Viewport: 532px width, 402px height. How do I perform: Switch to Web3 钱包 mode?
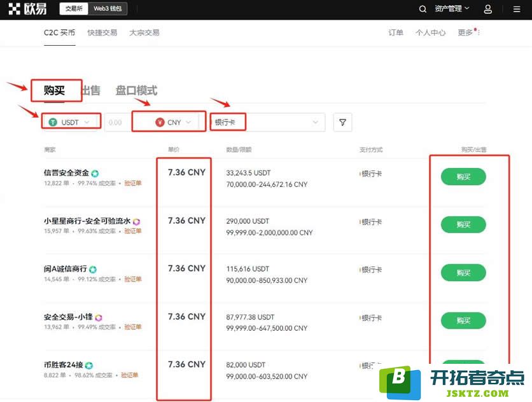pos(108,8)
